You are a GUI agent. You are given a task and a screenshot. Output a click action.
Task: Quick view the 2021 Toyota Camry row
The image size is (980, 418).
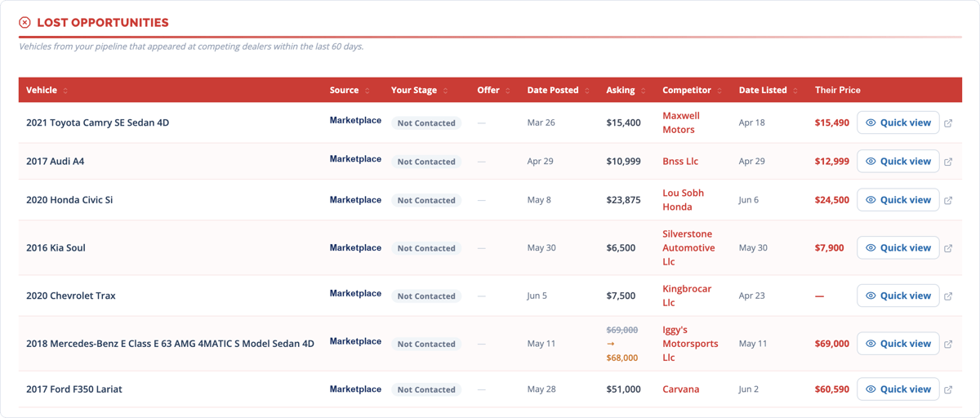click(898, 122)
